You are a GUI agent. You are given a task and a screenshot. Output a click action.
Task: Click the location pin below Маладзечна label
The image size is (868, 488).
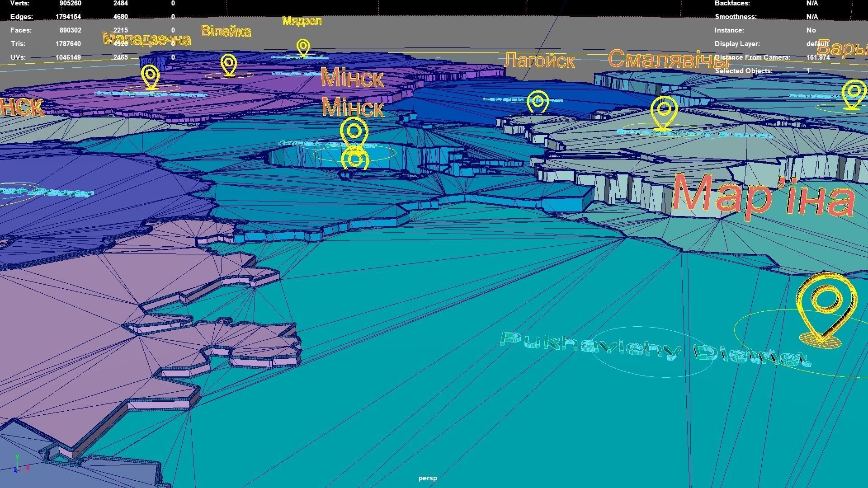click(x=151, y=75)
